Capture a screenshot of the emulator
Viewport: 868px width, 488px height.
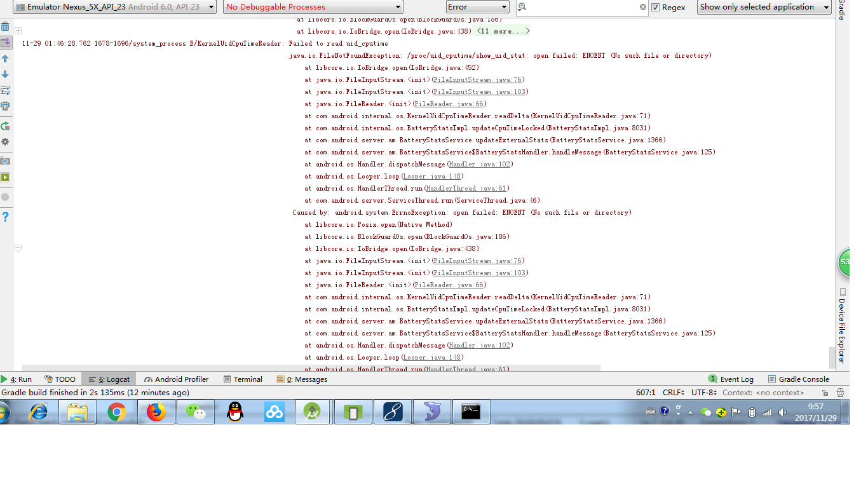[6, 160]
